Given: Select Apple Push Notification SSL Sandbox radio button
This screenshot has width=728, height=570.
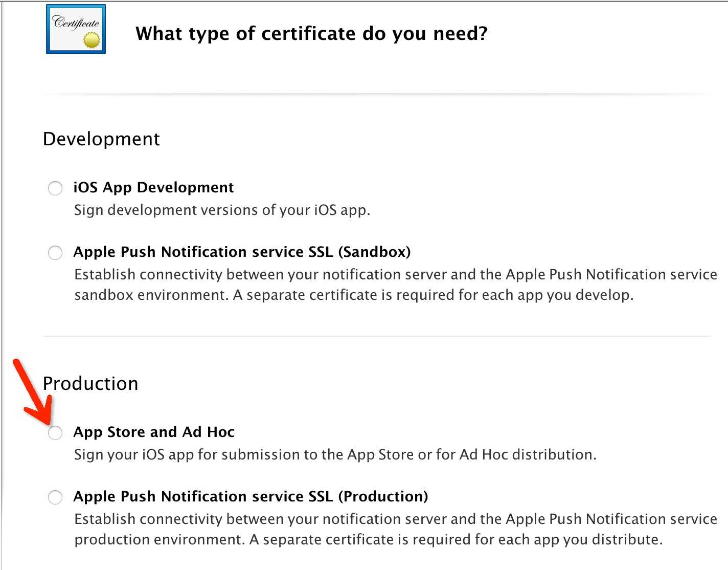Looking at the screenshot, I should tap(55, 252).
